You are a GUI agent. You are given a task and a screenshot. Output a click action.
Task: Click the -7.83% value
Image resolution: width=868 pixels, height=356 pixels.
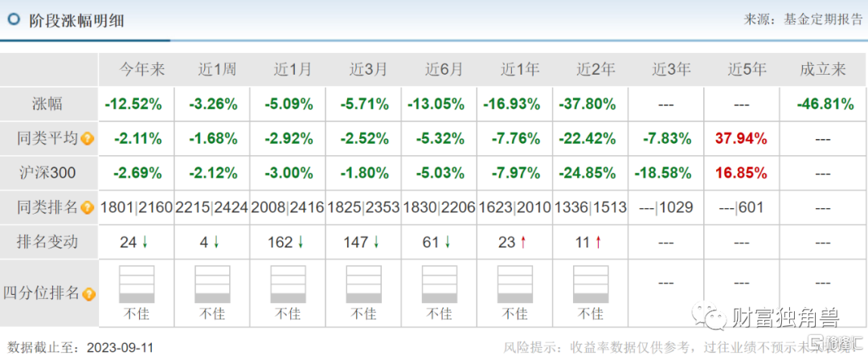coord(666,139)
